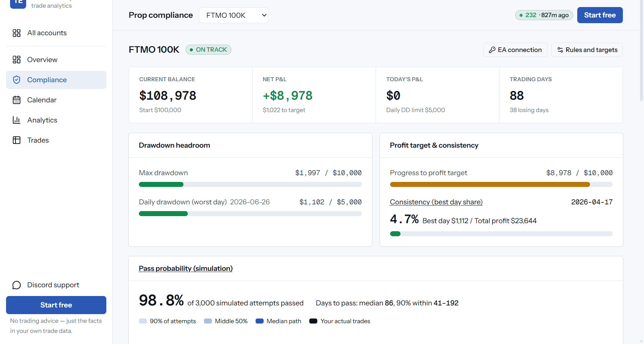Click the 4.7% consistency figure
Screen dimensions: 644x344
coord(404,219)
